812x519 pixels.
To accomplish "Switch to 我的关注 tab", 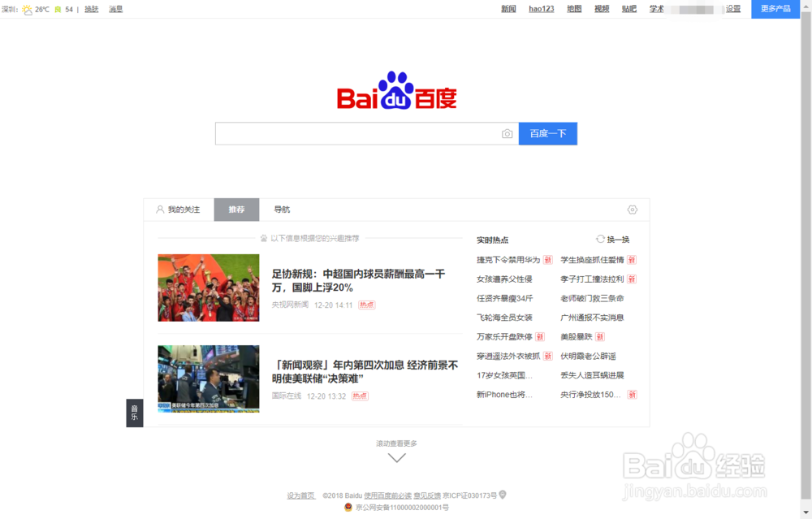I will 179,210.
